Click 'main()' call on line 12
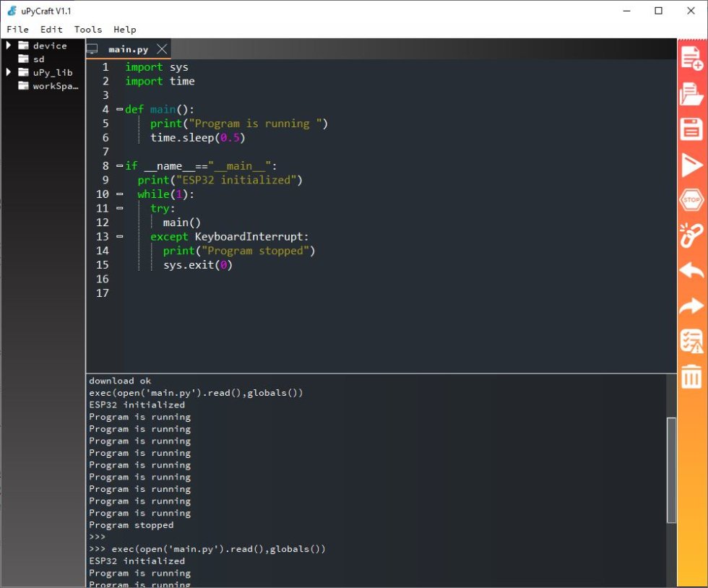 coord(182,222)
